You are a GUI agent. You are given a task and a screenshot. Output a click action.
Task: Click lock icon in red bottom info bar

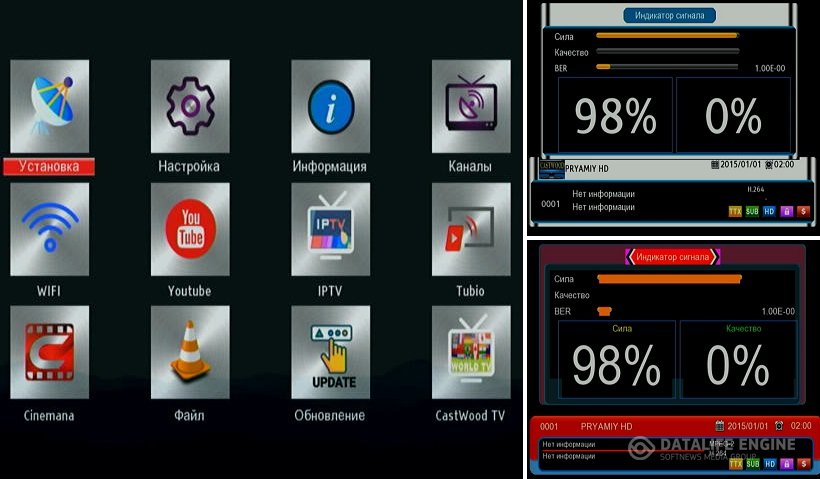787,463
